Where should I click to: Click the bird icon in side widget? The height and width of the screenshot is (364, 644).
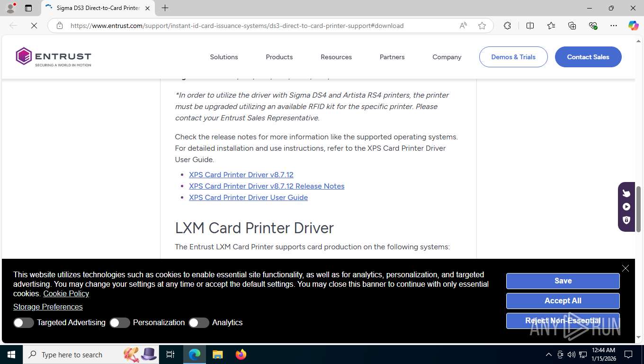click(626, 193)
